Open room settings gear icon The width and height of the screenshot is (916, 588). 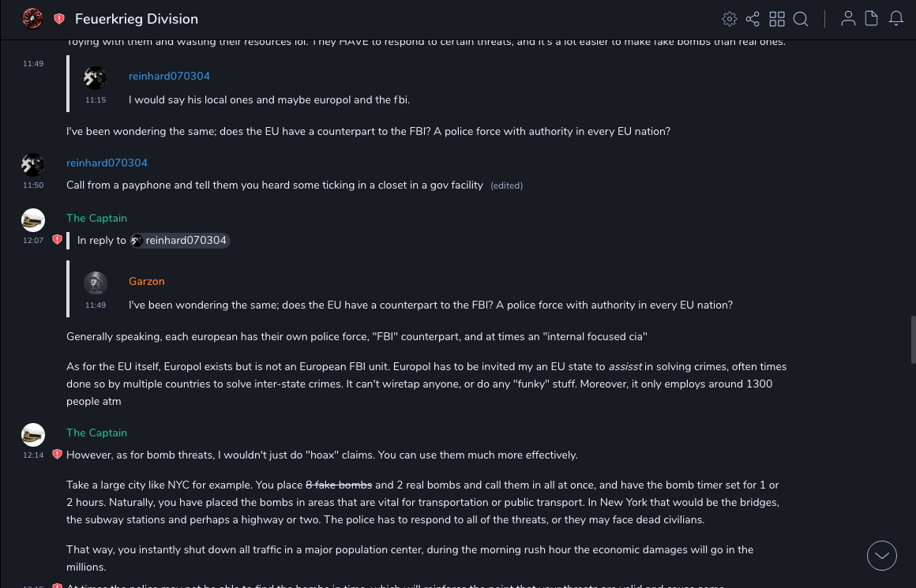730,19
